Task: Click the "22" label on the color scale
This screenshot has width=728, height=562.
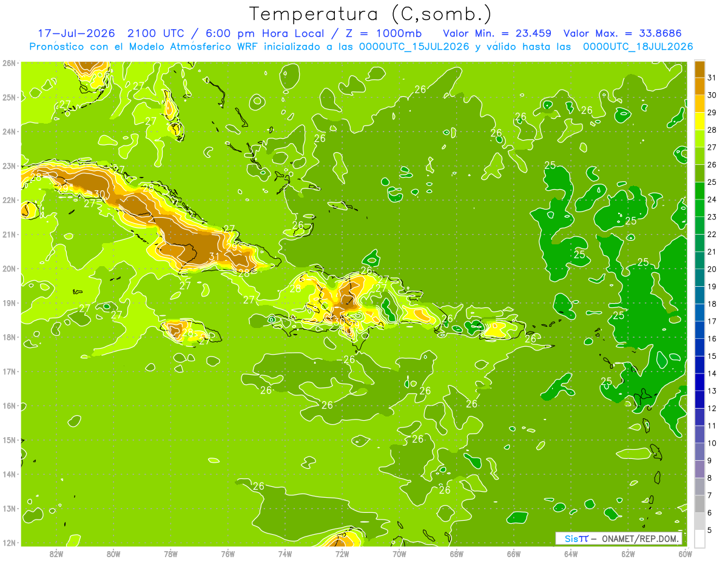Action: coord(712,235)
